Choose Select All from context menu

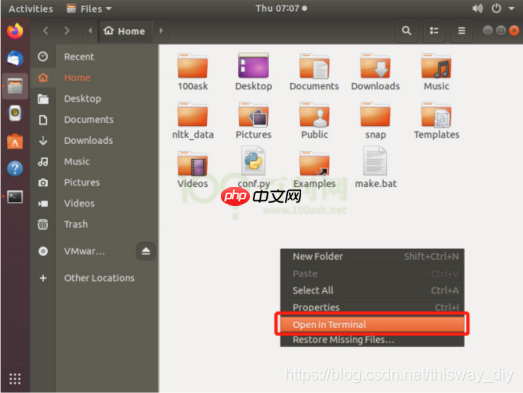tap(372, 291)
